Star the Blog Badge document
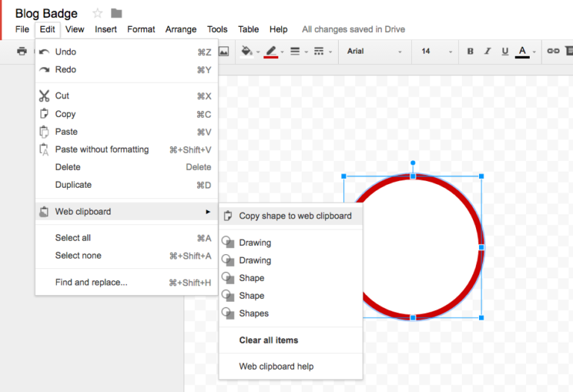 (97, 13)
